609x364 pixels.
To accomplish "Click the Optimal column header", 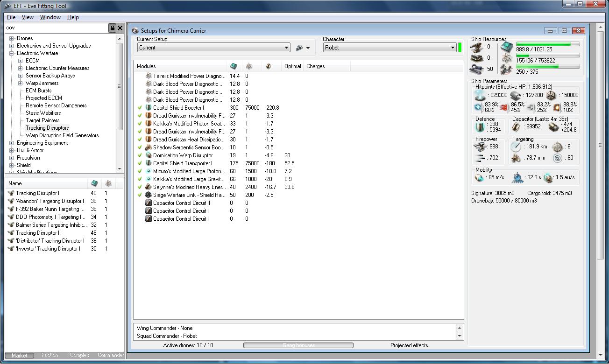I will pos(292,66).
